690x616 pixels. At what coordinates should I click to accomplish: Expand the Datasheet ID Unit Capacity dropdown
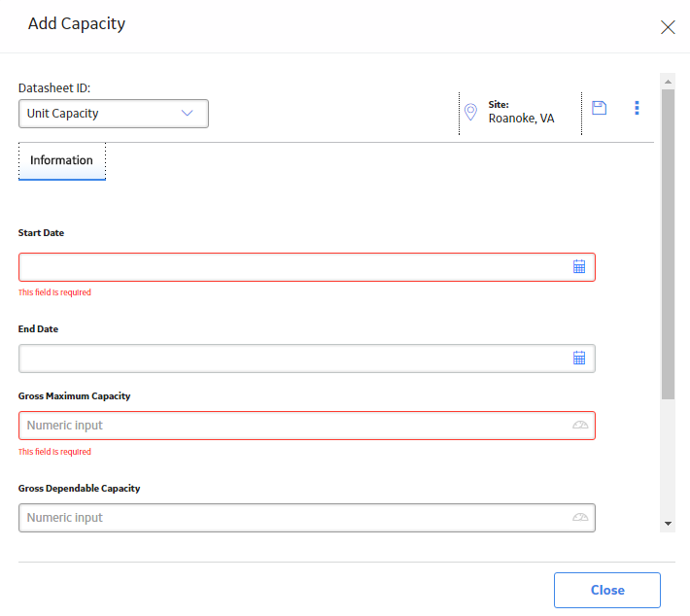coord(114,114)
